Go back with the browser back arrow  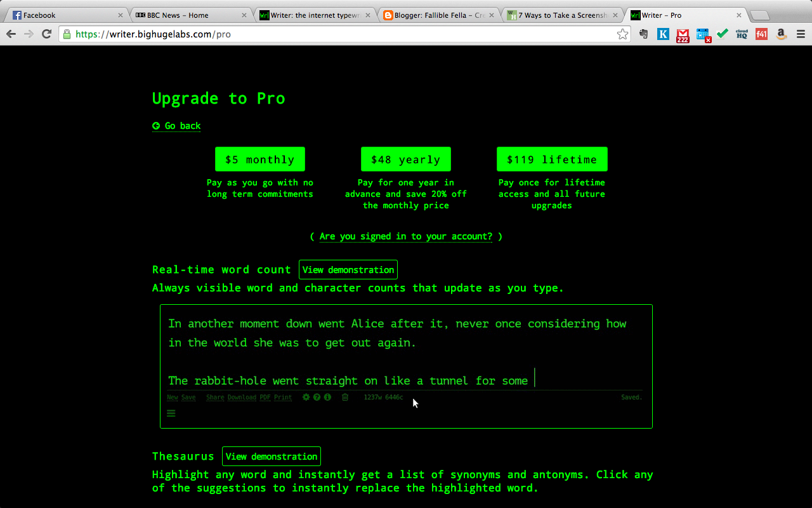click(11, 34)
